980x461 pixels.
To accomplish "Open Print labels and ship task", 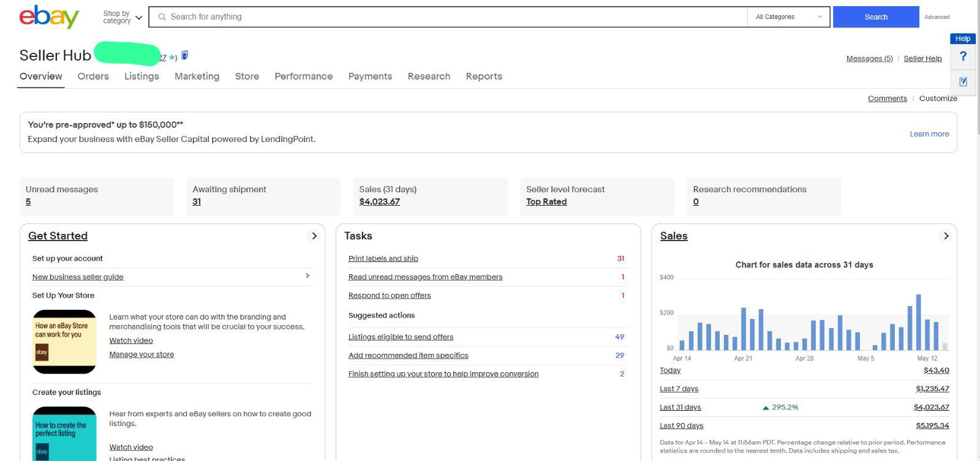I will (383, 258).
